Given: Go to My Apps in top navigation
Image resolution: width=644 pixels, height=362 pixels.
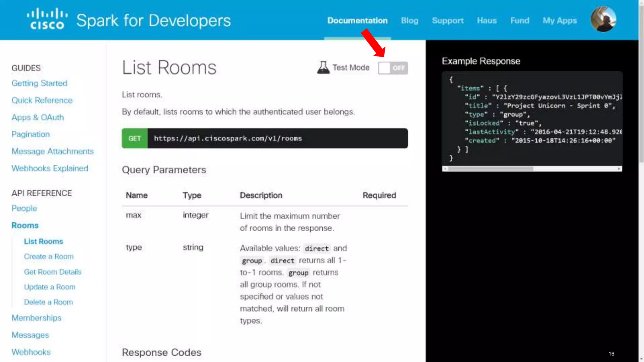Looking at the screenshot, I should [560, 21].
